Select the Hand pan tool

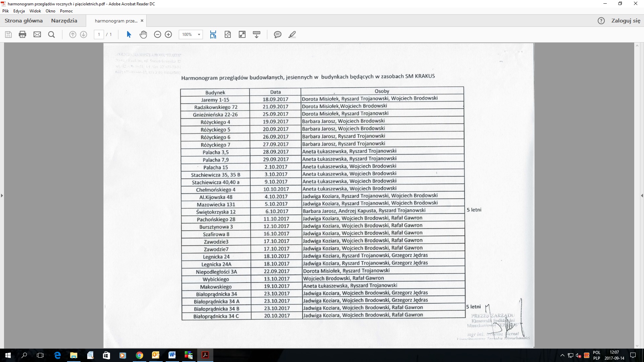coord(143,35)
